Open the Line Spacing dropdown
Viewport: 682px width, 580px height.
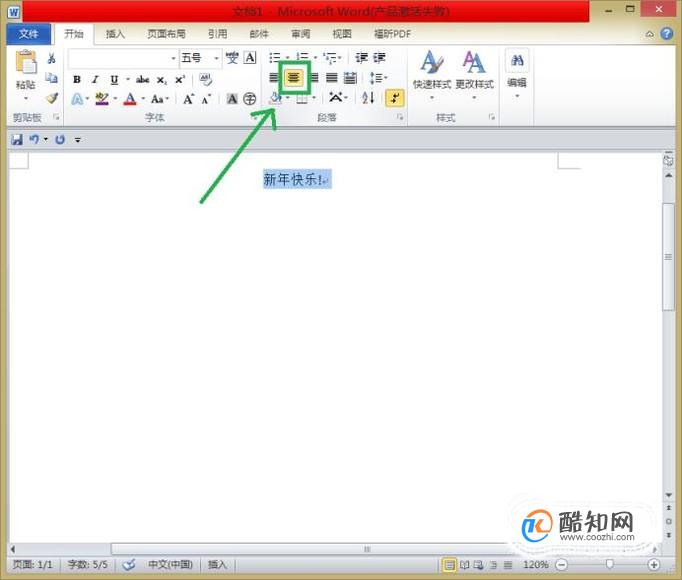coord(378,78)
